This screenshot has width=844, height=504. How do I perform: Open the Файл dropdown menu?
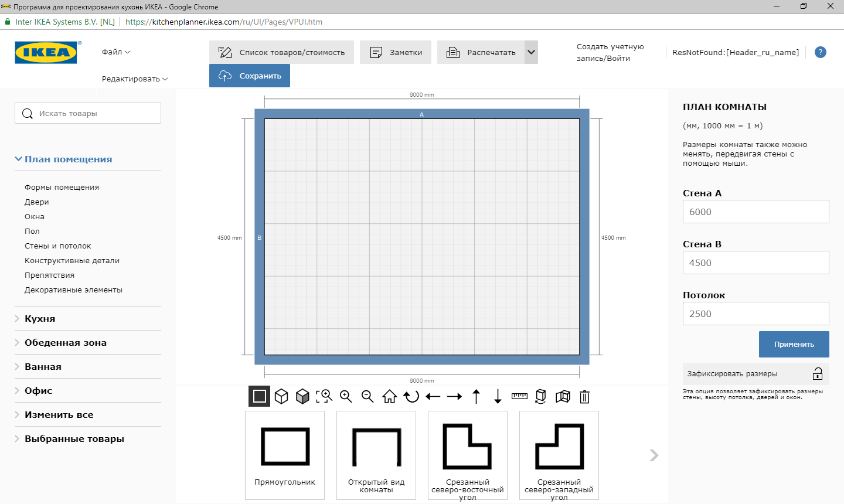coord(116,52)
